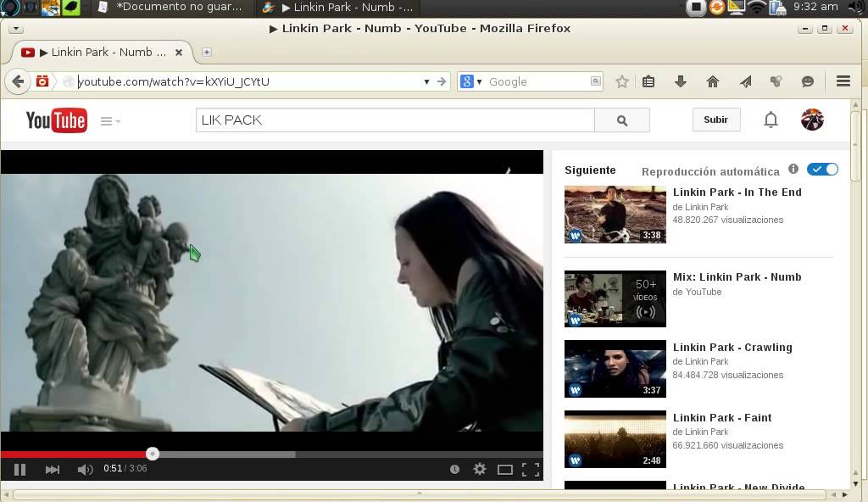The height and width of the screenshot is (502, 868).
Task: Bookmark this page with the star icon
Action: [622, 82]
